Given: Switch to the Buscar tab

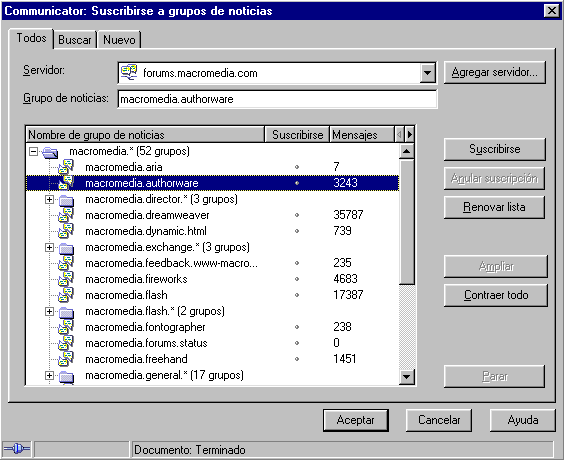Looking at the screenshot, I should tap(75, 40).
